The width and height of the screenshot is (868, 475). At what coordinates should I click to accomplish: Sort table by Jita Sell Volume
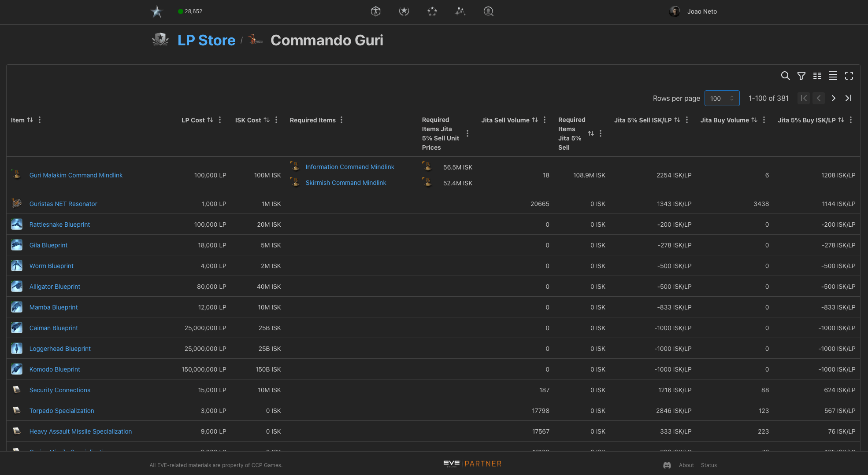[x=535, y=120]
